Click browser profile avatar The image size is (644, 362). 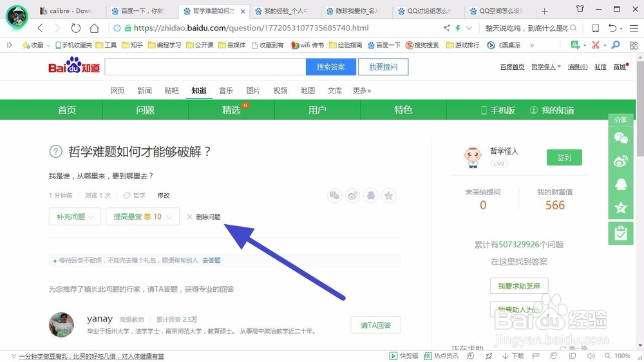[x=17, y=15]
